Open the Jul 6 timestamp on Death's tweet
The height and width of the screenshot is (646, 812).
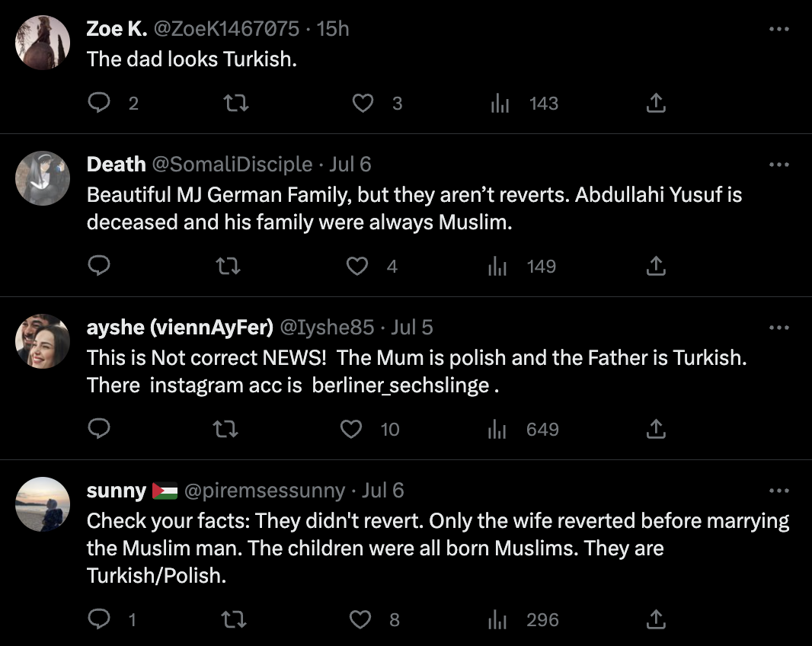350,165
